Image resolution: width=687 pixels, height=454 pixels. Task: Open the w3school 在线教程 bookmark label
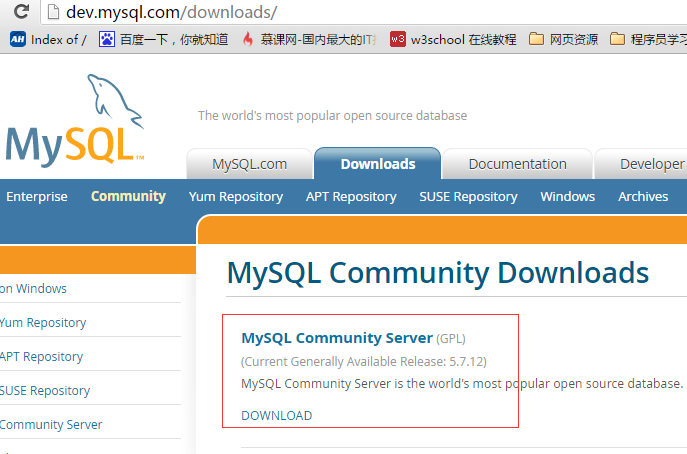click(x=464, y=39)
